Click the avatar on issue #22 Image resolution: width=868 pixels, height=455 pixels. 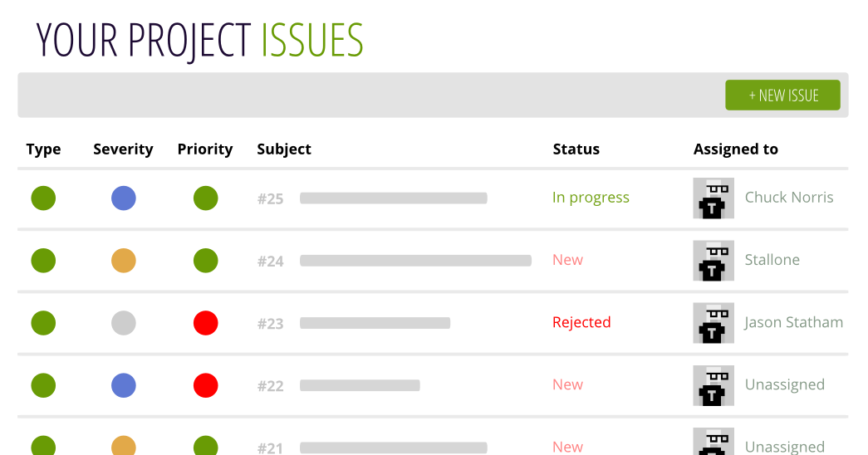(x=714, y=385)
